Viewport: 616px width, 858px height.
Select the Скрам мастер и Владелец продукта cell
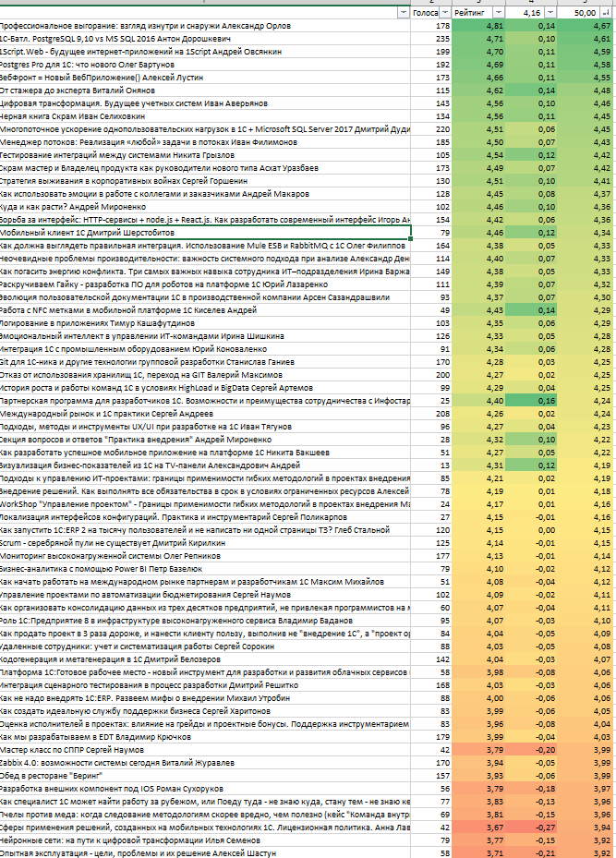tap(205, 168)
